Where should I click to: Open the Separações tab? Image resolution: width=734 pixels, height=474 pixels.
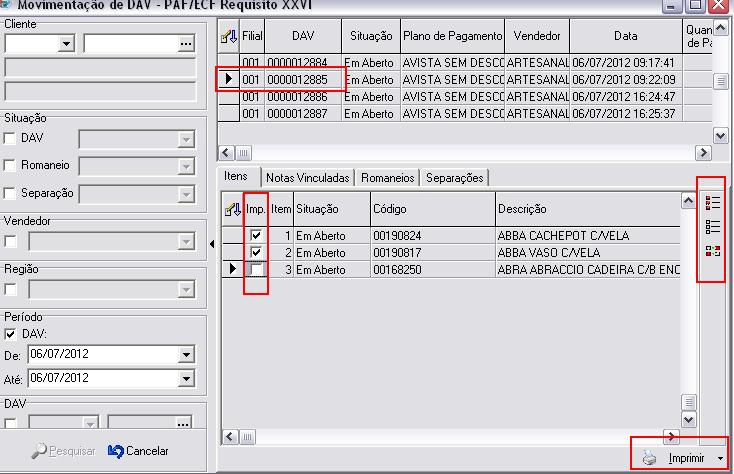(454, 177)
